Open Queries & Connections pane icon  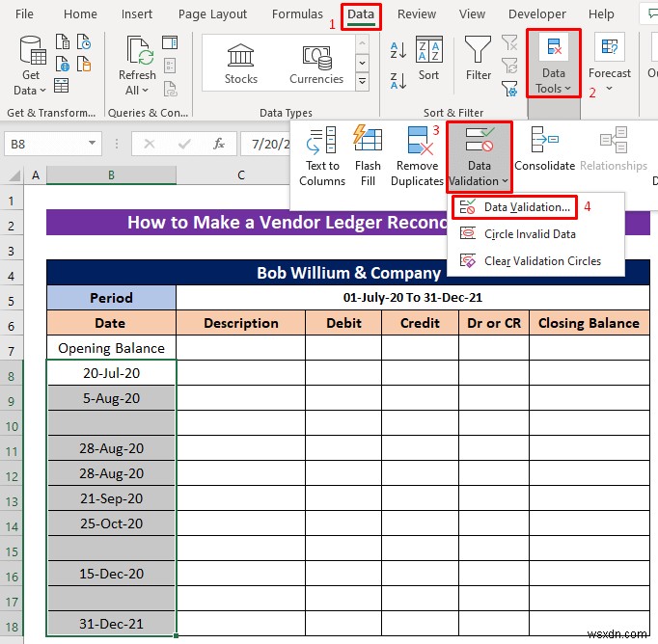click(170, 42)
